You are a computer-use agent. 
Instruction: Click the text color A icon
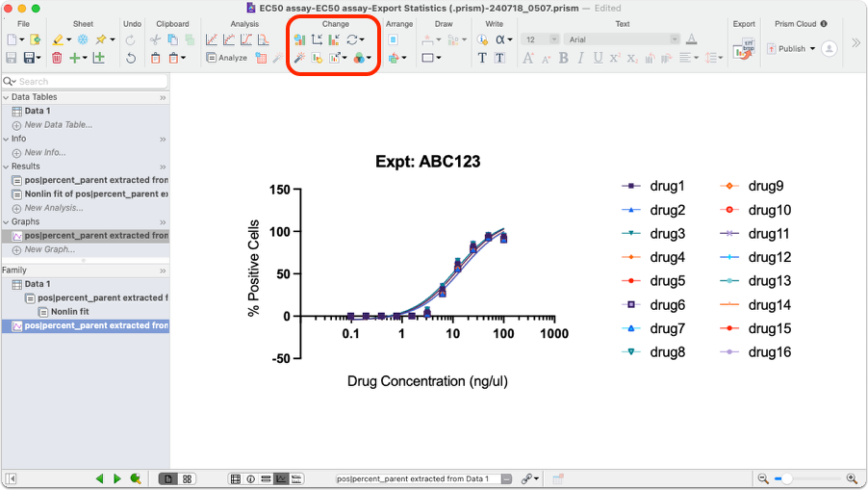(691, 39)
